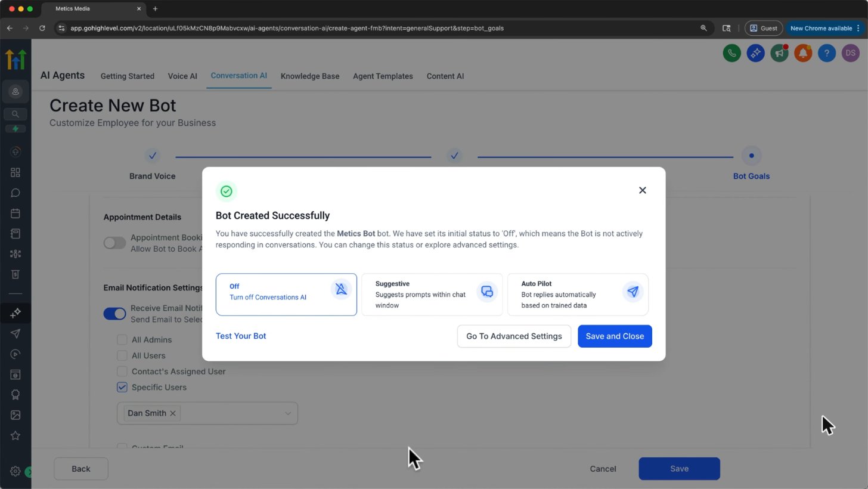The image size is (868, 489).
Task: Open the sidebar Launchpad icon
Action: [x=15, y=152]
